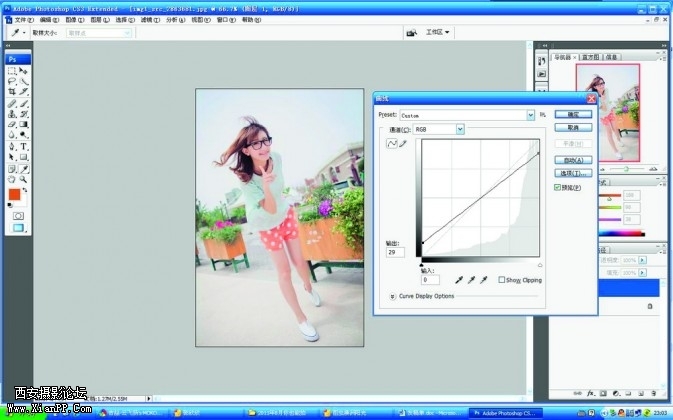Open the File menu
This screenshot has height=420, width=673.
point(24,20)
